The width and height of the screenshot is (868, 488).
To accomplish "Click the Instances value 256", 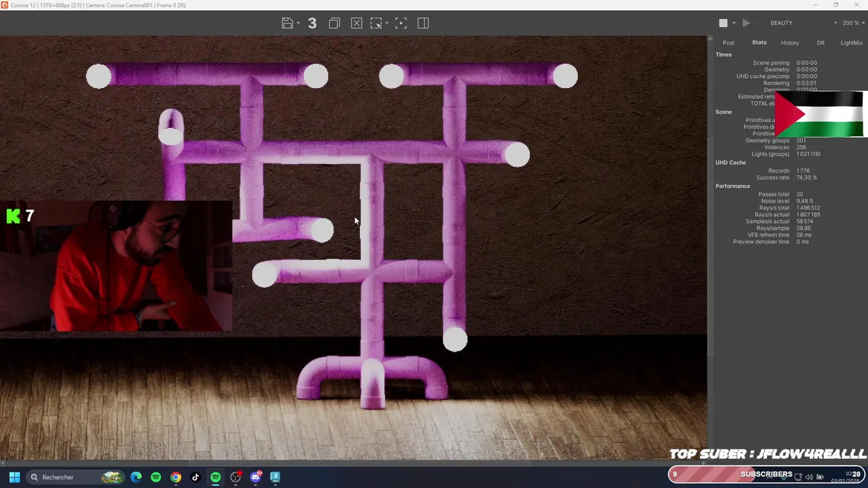I will 801,147.
